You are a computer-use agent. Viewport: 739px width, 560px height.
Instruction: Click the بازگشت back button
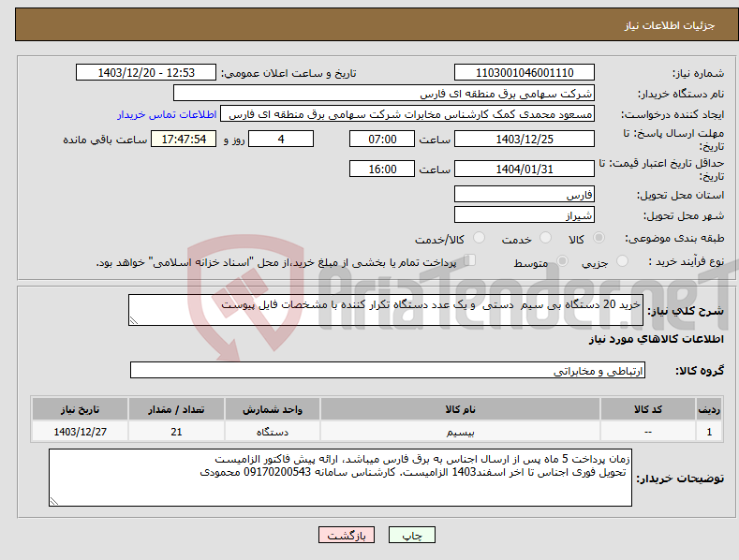[347, 535]
